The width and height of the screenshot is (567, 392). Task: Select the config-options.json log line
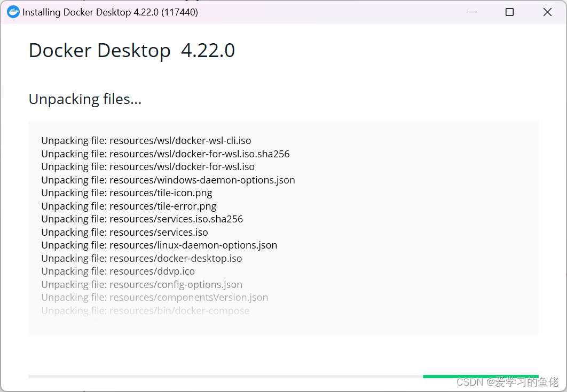[142, 285]
